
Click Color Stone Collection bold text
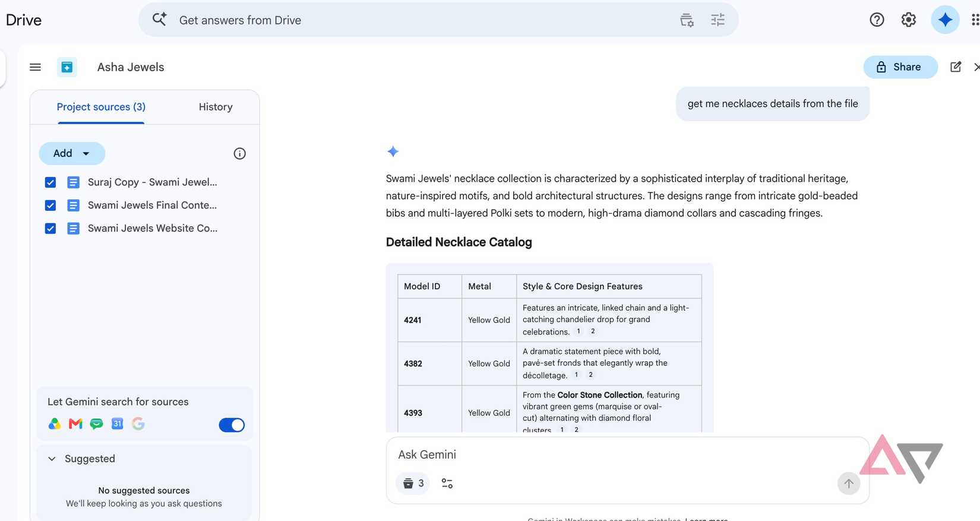pyautogui.click(x=600, y=395)
